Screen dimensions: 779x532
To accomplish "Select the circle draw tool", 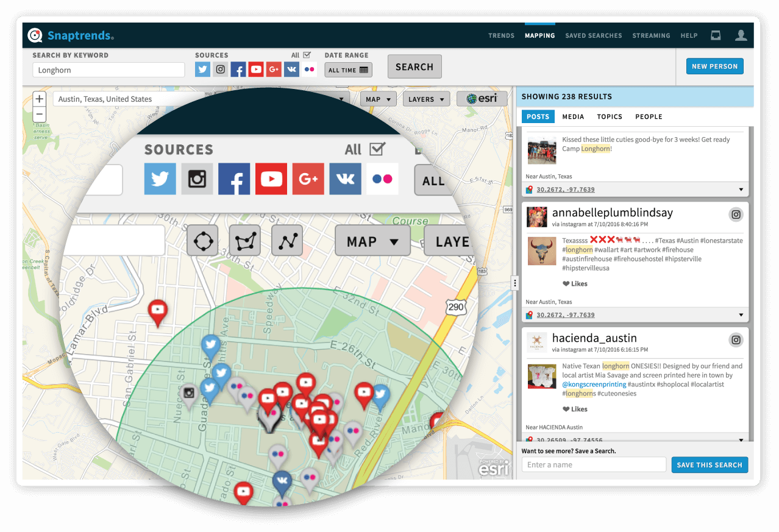I will click(202, 241).
